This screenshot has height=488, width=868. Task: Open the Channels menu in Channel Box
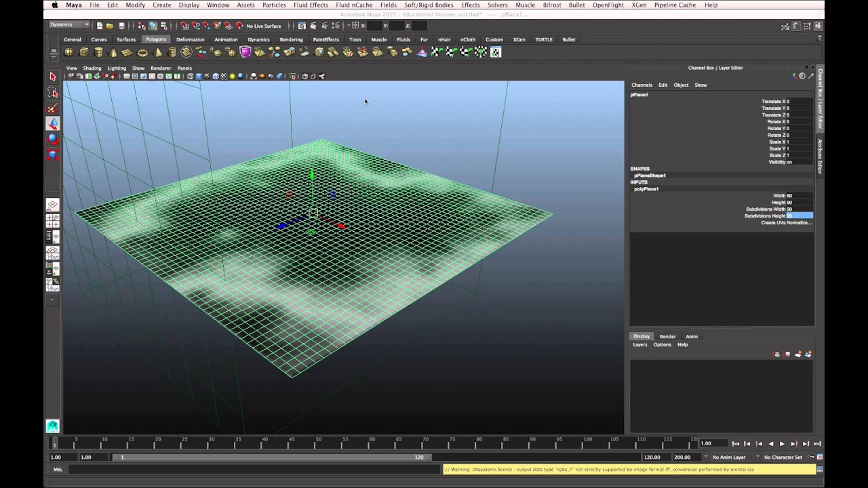click(x=642, y=85)
